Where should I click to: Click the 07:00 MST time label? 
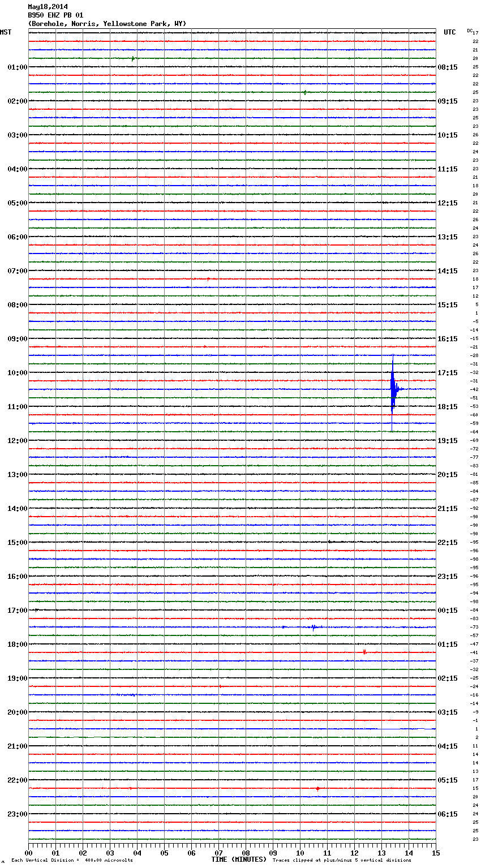click(x=17, y=271)
